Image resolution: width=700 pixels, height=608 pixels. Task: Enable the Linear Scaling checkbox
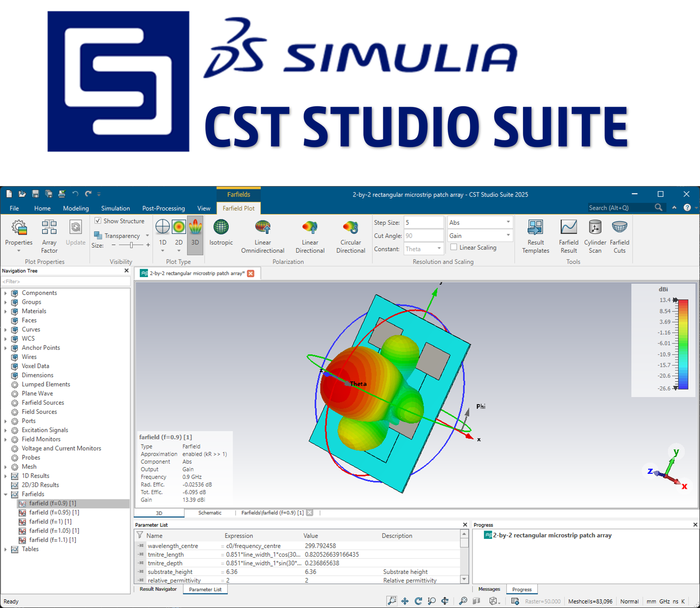(454, 247)
